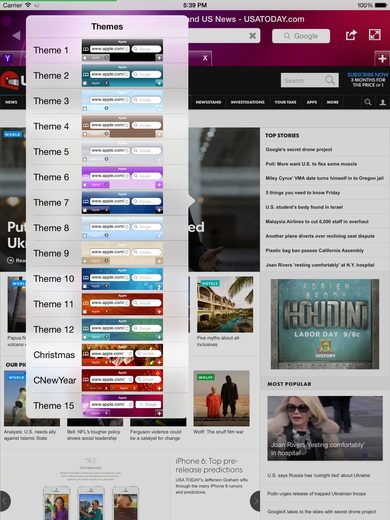This screenshot has height=520, width=390.
Task: Open the hotel all-inclusives thumbnail
Action: pyautogui.click(x=225, y=304)
